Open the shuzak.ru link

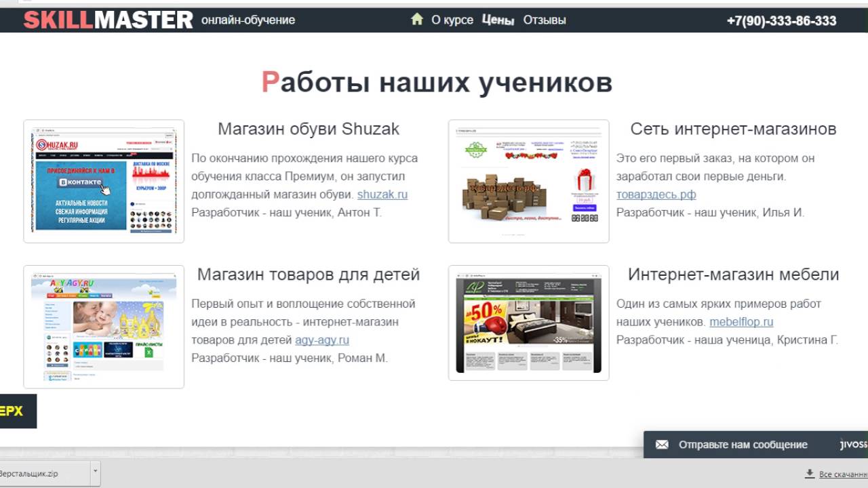tap(382, 195)
